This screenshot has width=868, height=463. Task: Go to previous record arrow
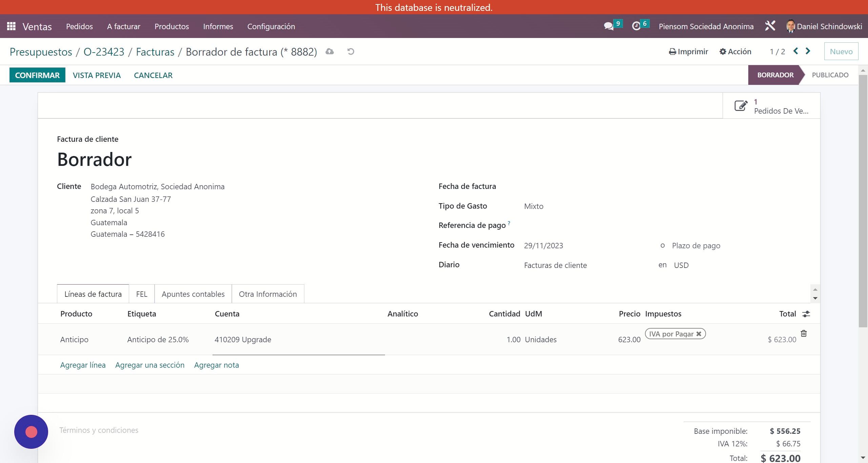click(796, 51)
